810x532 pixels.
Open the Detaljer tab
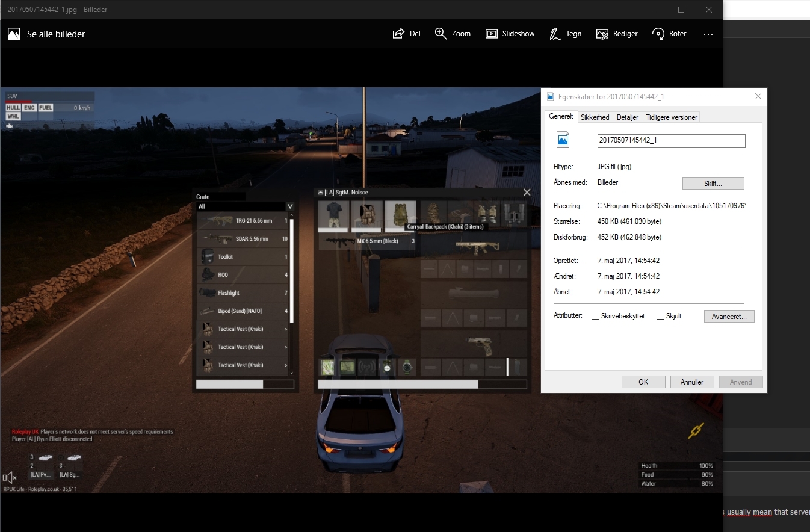pos(627,117)
